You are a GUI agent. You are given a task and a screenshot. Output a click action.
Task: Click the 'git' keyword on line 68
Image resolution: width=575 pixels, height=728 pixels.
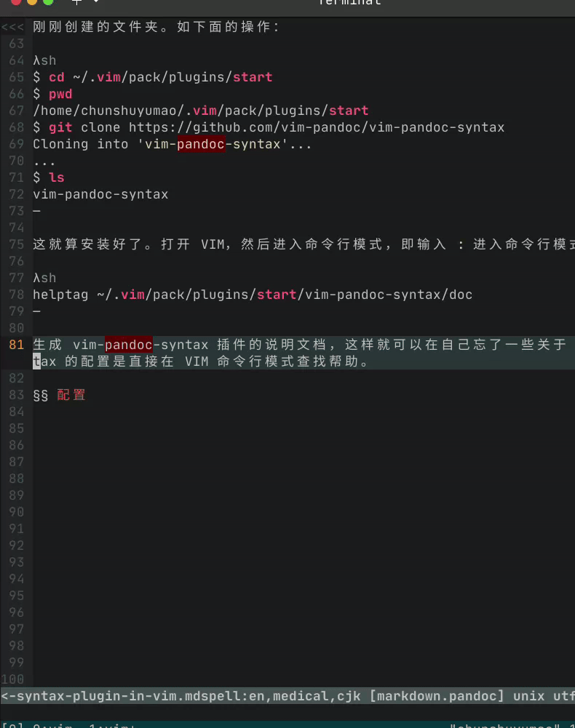pyautogui.click(x=60, y=127)
